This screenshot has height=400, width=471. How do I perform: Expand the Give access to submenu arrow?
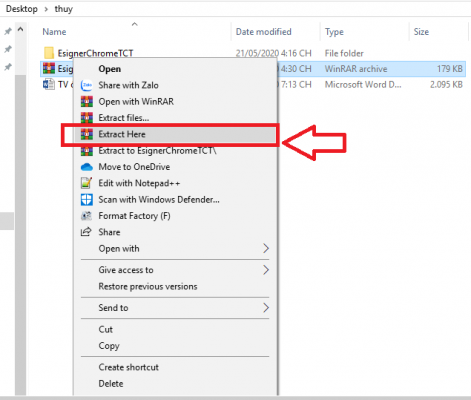tap(266, 270)
